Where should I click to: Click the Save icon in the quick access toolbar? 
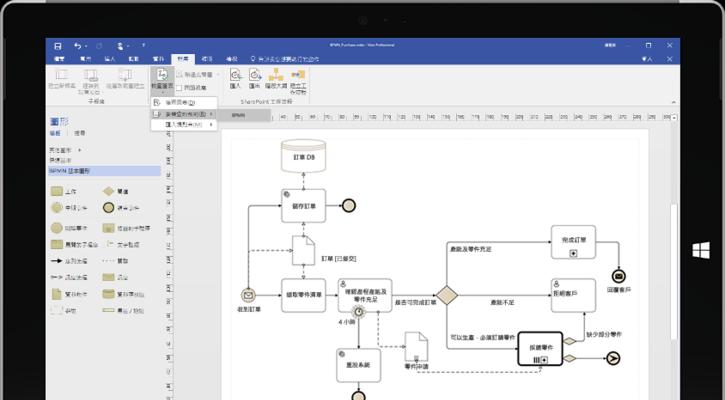pos(58,46)
